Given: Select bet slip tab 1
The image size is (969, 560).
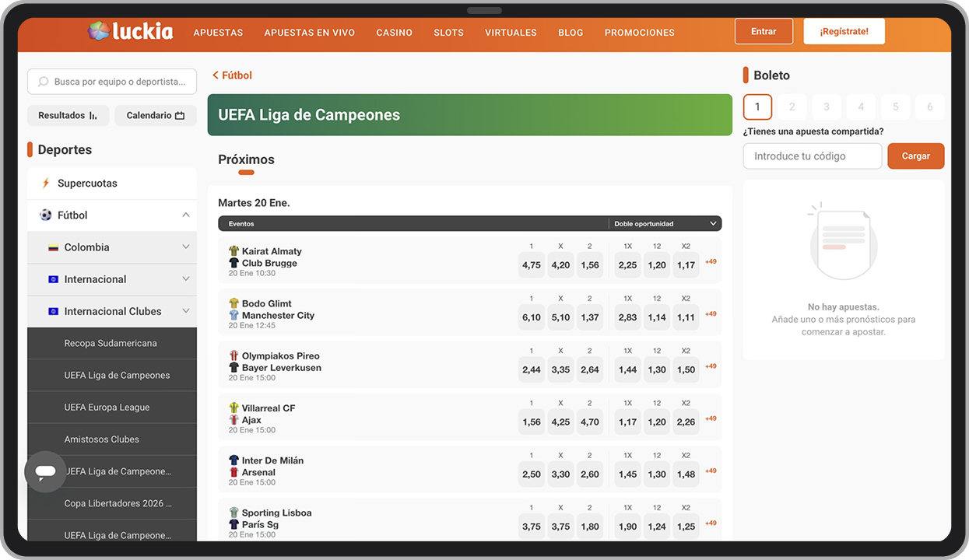Looking at the screenshot, I should 757,107.
